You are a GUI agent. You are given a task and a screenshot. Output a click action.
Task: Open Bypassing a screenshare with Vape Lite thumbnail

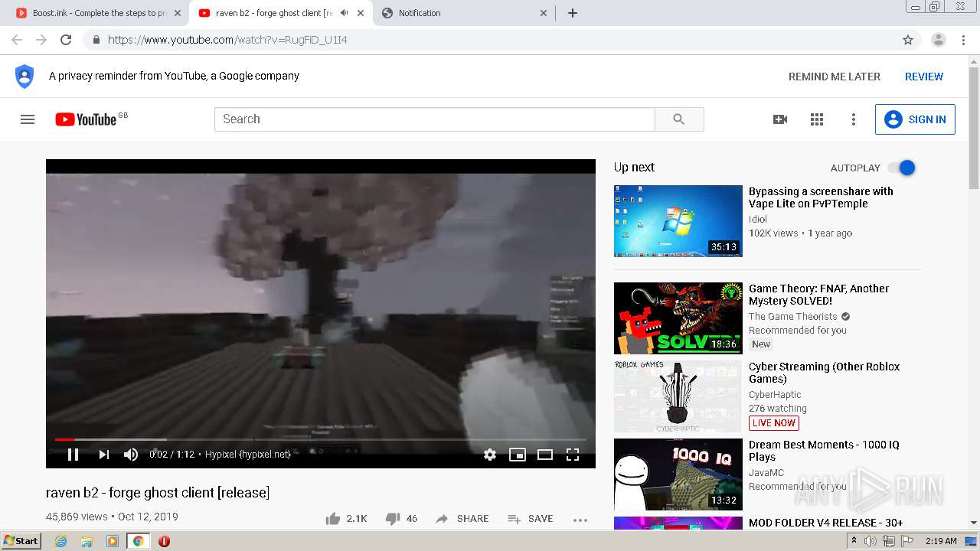click(678, 221)
